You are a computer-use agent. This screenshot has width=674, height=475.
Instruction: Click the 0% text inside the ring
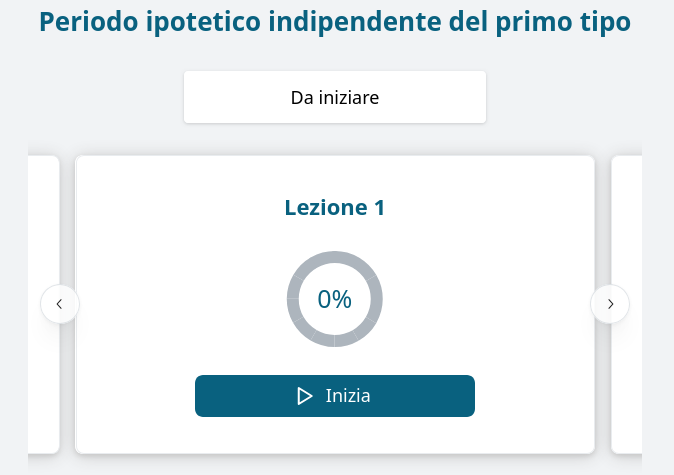click(334, 299)
